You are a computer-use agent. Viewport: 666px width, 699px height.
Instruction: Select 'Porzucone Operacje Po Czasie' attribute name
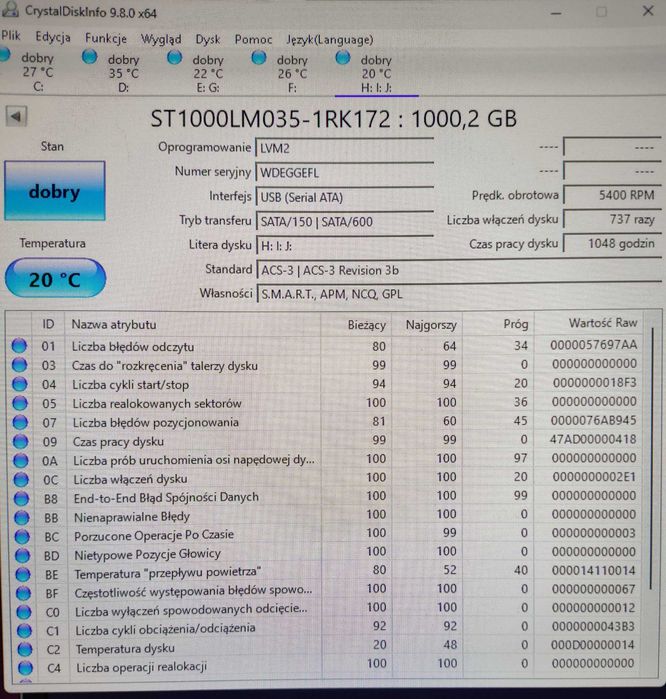pos(154,535)
